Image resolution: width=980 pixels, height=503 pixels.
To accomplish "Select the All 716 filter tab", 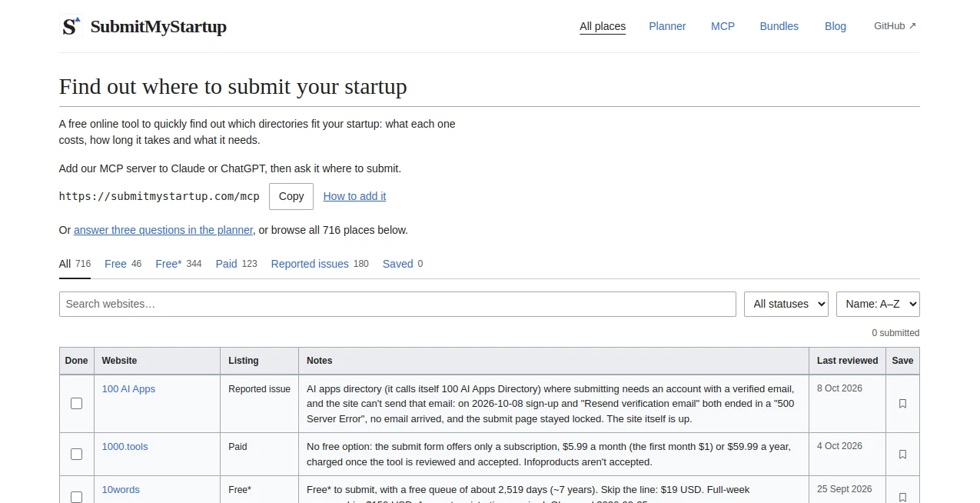I will pos(75,264).
